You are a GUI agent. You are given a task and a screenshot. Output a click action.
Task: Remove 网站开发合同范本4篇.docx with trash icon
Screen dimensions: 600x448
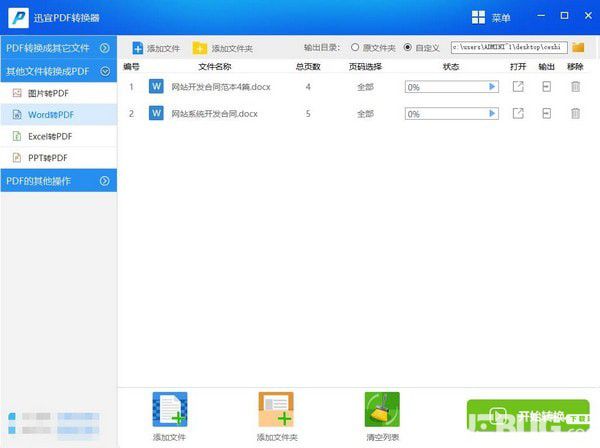click(575, 86)
